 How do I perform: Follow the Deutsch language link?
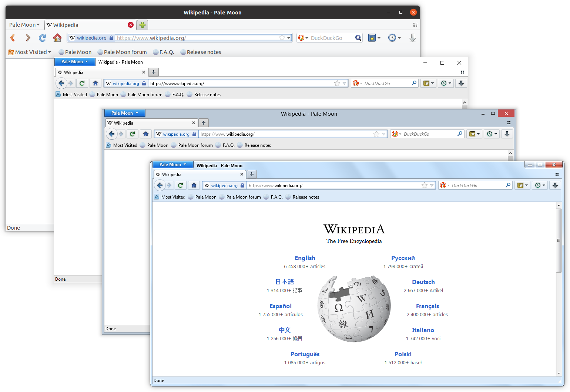423,282
